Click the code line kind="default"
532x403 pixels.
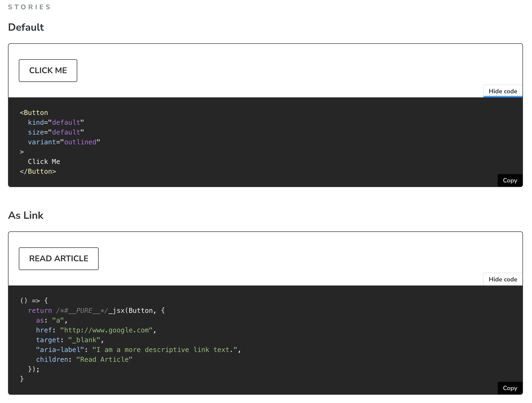pos(56,122)
